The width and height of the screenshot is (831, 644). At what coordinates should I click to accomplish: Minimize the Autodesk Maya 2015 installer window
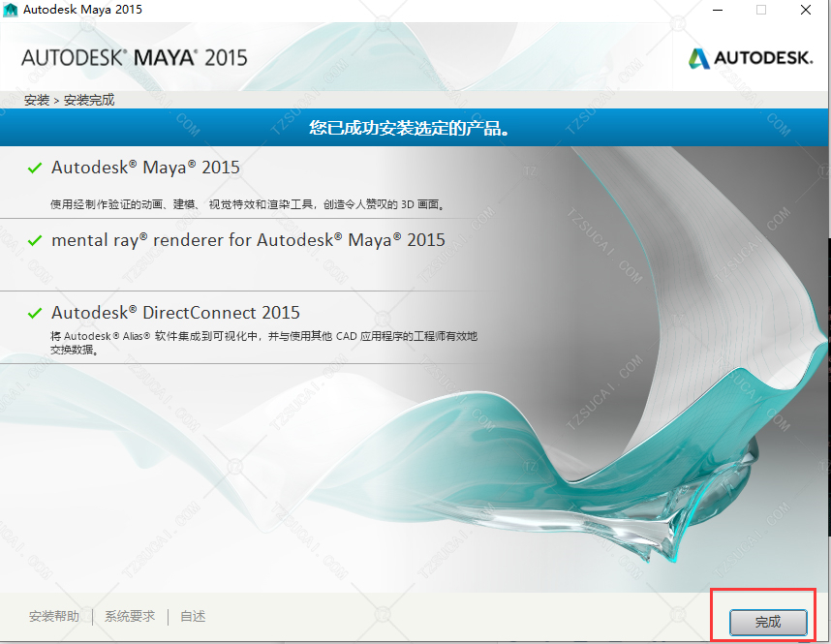[718, 10]
